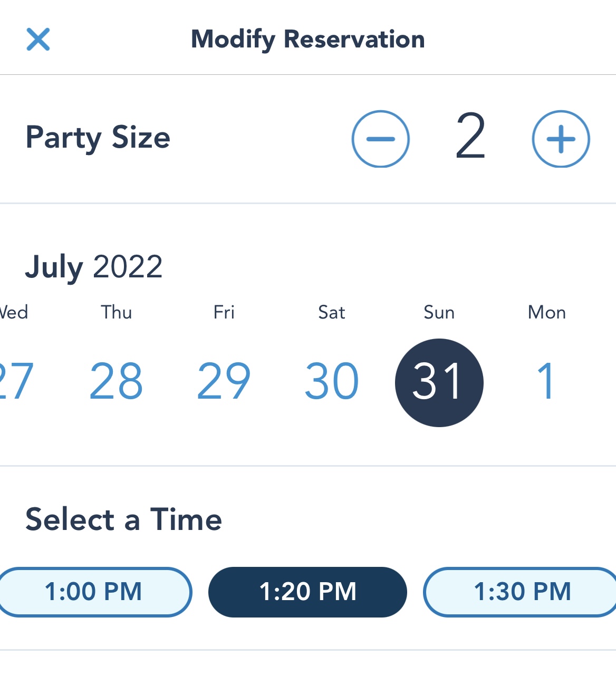Viewport: 616px width, 685px height.
Task: Click the Fri weekday label
Action: point(224,312)
